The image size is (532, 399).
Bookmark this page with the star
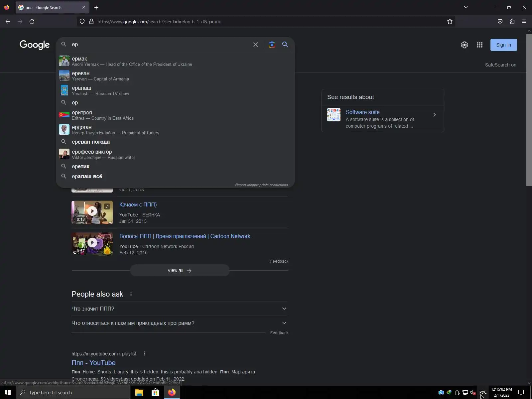click(450, 22)
